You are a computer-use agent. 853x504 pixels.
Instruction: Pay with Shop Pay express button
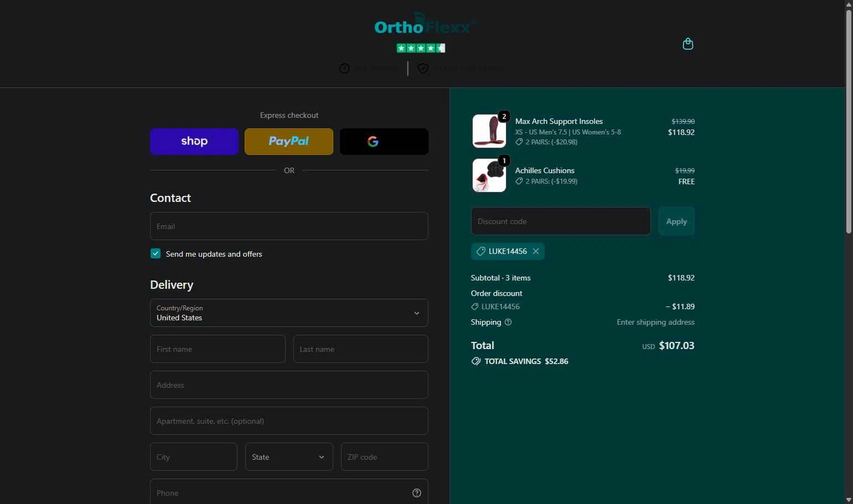(194, 142)
